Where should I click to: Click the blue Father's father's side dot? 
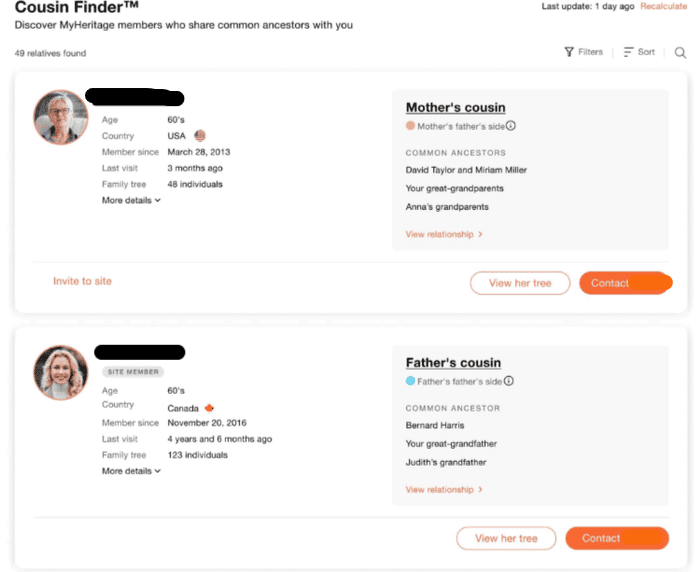pos(410,381)
